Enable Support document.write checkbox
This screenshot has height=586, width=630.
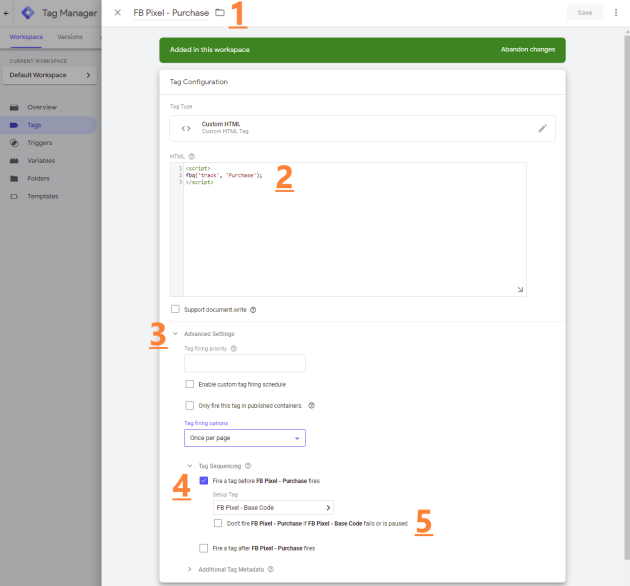[x=175, y=309]
